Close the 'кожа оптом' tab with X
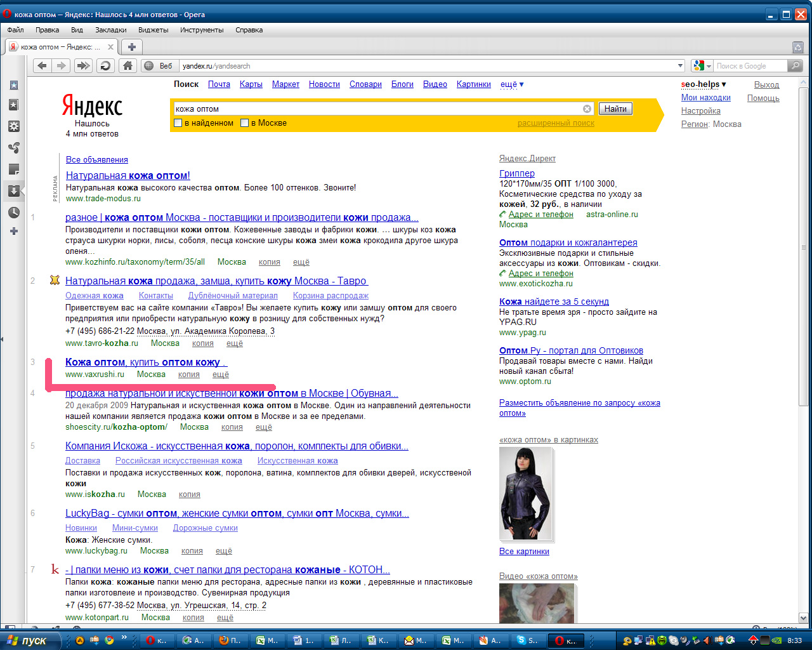Screen dimensions: 812x650 110,47
